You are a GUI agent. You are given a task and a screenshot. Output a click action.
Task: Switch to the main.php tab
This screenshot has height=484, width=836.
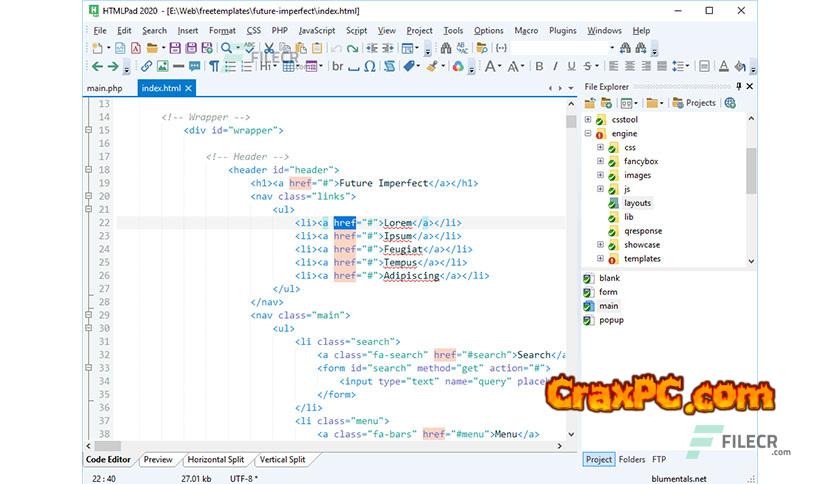[x=104, y=88]
